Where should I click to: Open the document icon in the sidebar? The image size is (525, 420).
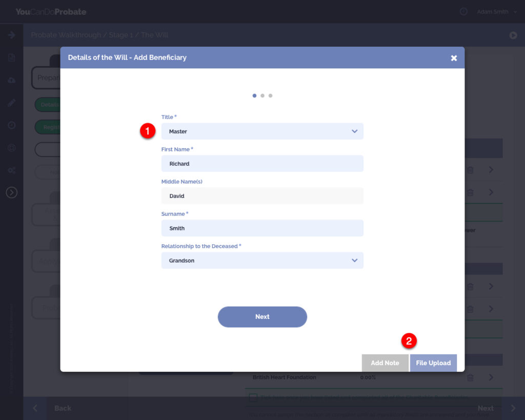pos(12,57)
